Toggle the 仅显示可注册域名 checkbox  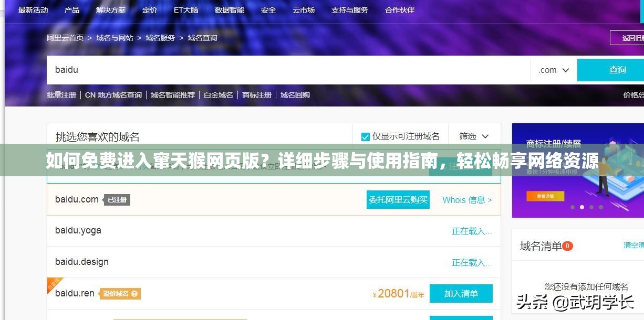[x=365, y=135]
